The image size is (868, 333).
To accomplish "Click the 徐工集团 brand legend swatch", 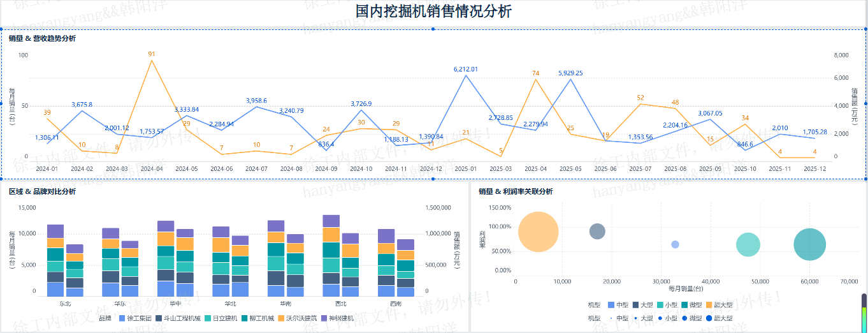I will click(122, 318).
